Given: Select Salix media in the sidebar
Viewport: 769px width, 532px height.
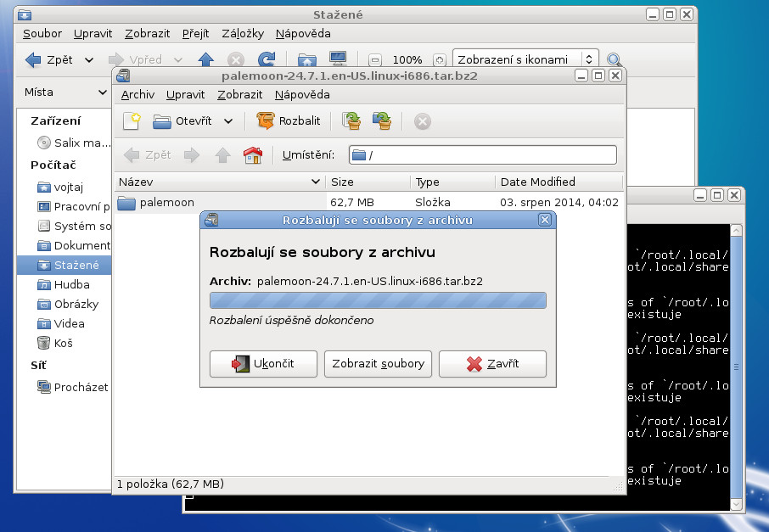Looking at the screenshot, I should 75,143.
